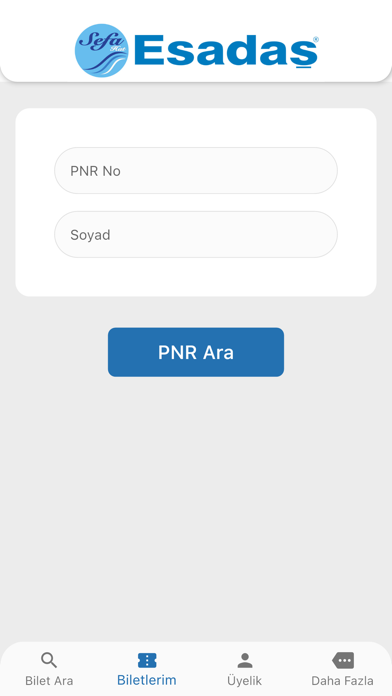
Task: Open the person icon for Üyelik
Action: pyautogui.click(x=245, y=660)
